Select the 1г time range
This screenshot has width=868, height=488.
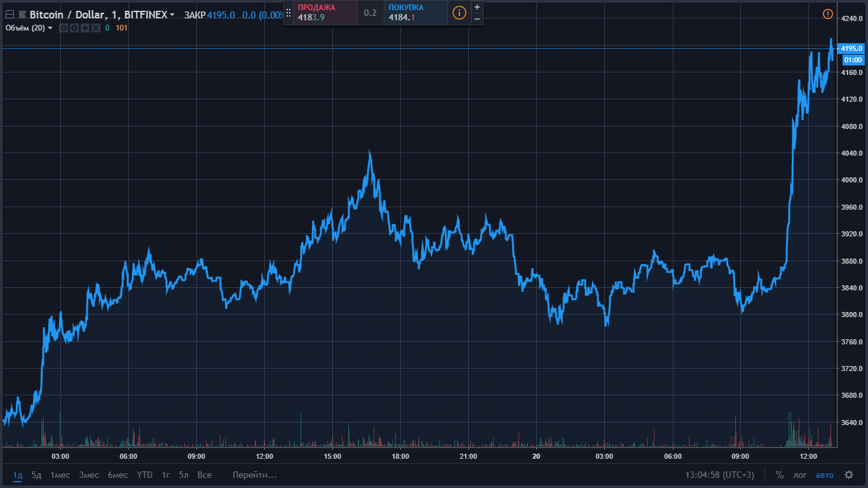click(x=166, y=475)
